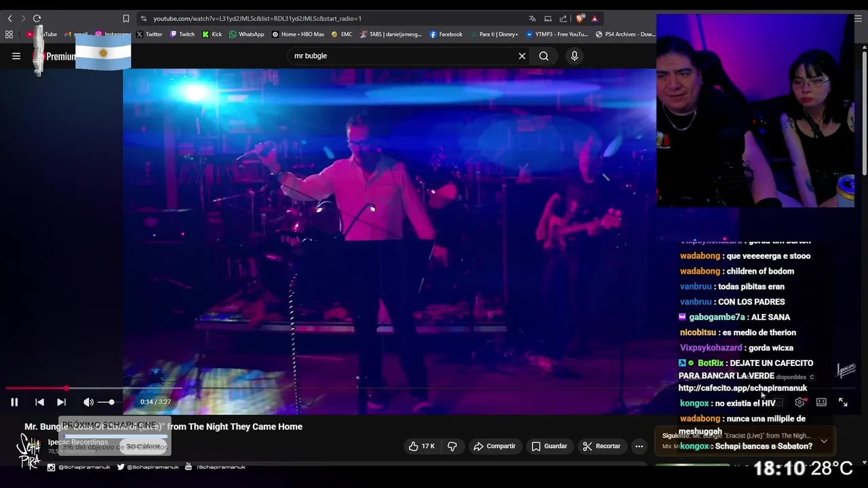Click kongox message 'no existia el HIV'
The image size is (868, 488).
click(x=745, y=403)
